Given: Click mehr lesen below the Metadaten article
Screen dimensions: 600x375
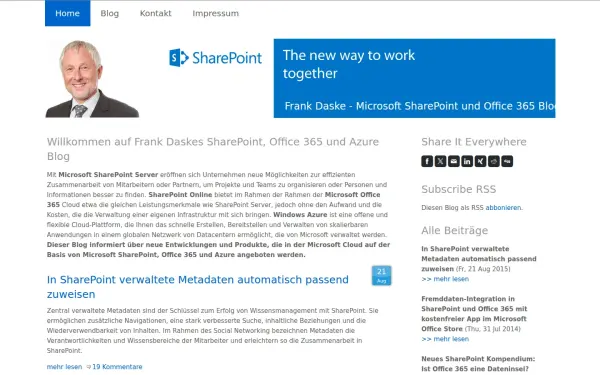Looking at the screenshot, I should click(64, 367).
